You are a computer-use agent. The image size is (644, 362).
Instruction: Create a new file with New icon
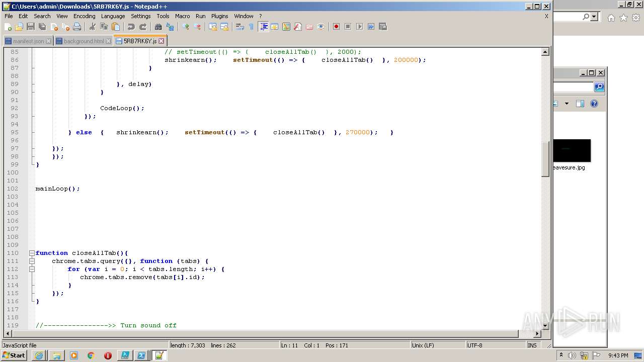[8, 27]
